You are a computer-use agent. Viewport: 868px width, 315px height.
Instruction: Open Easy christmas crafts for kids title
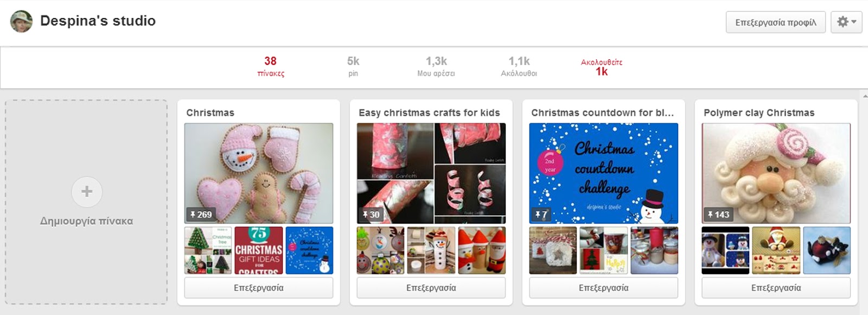click(x=429, y=112)
